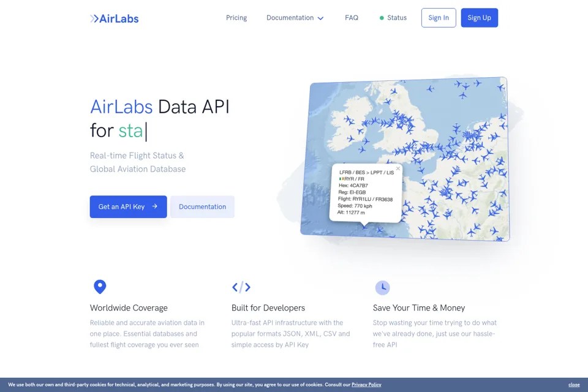Open the Documentation menu item
The width and height of the screenshot is (588, 392).
point(290,18)
